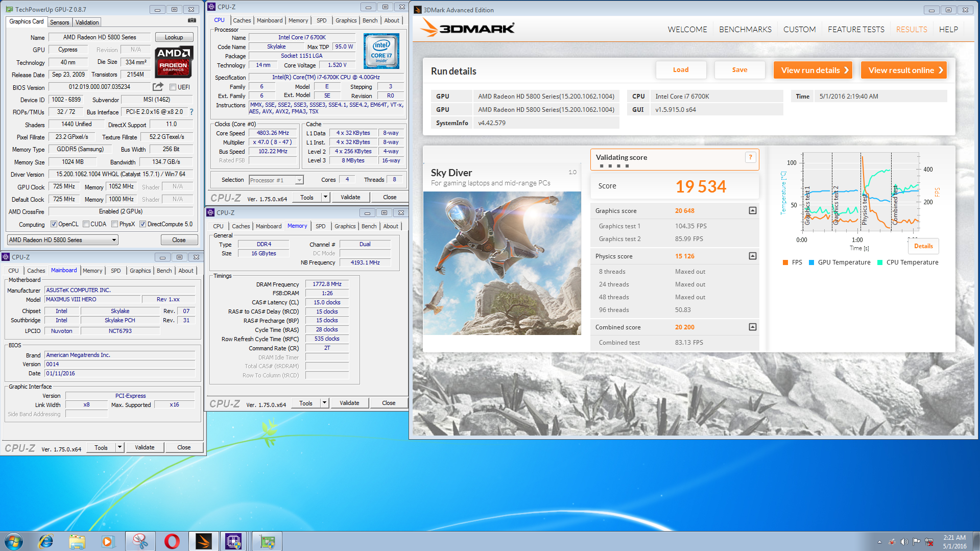980x551 pixels.
Task: Click the volume speaker tray icon
Action: point(904,542)
